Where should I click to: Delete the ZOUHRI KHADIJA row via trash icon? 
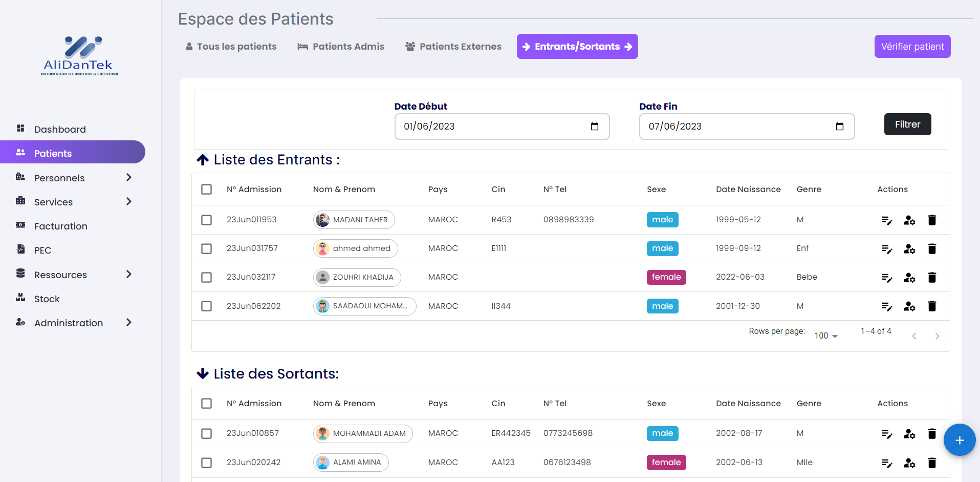pyautogui.click(x=932, y=278)
